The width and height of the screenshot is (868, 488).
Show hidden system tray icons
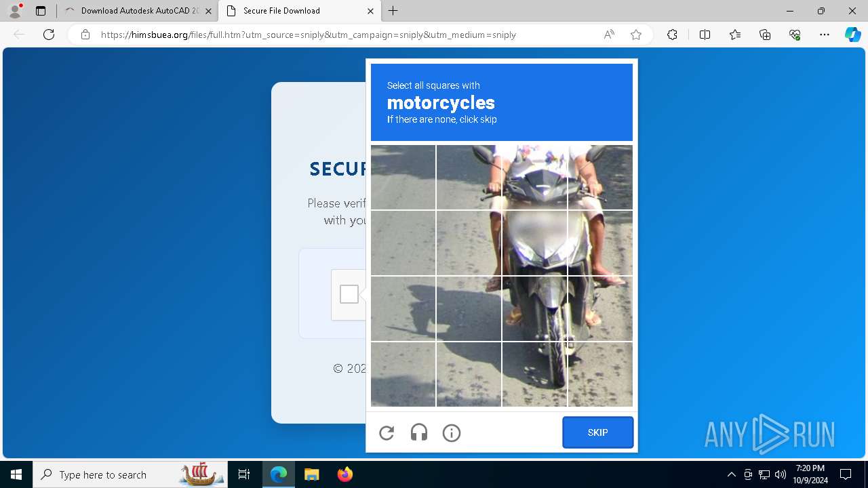click(731, 474)
